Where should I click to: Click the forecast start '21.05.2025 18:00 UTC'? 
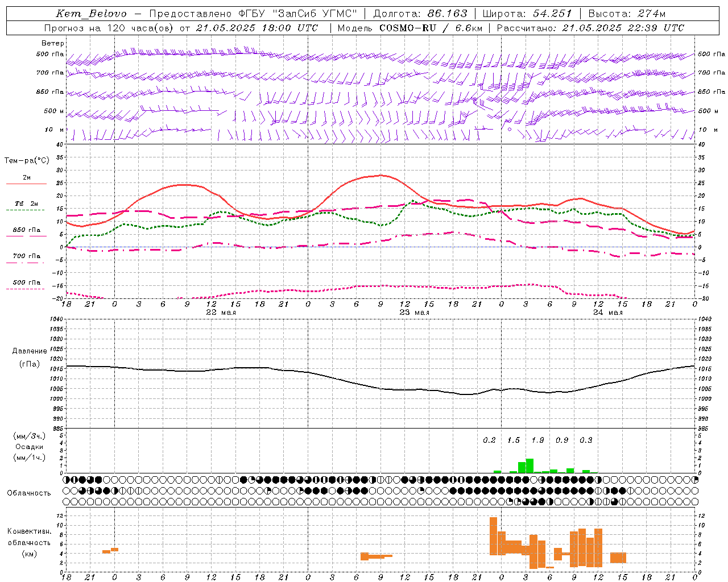pyautogui.click(x=257, y=28)
